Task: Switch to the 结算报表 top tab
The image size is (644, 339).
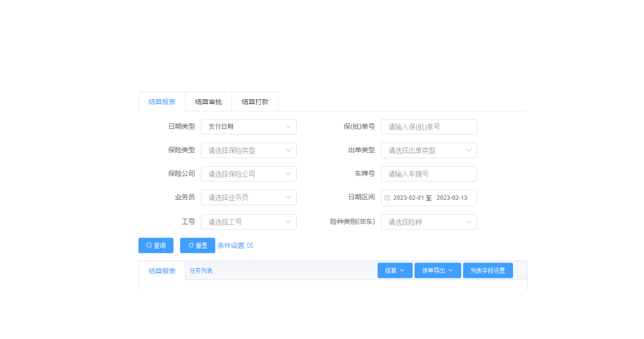Action: tap(162, 102)
